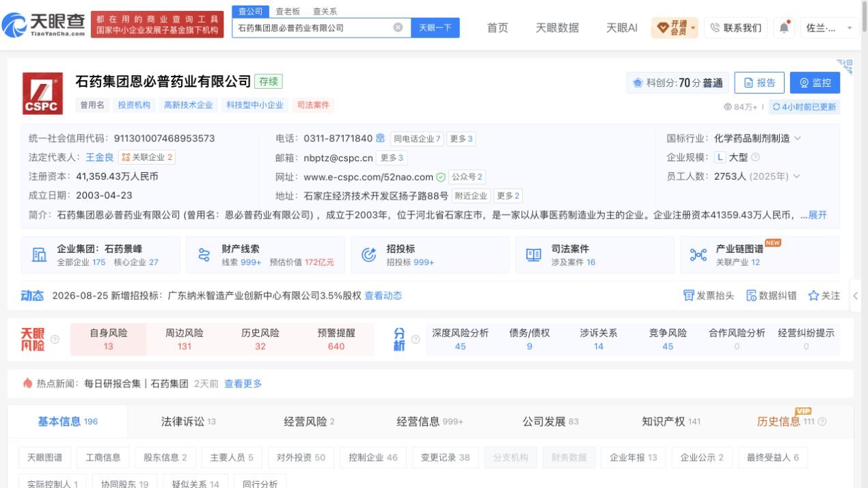
Task: Switch to the 查老板 search tab
Action: [x=288, y=12]
